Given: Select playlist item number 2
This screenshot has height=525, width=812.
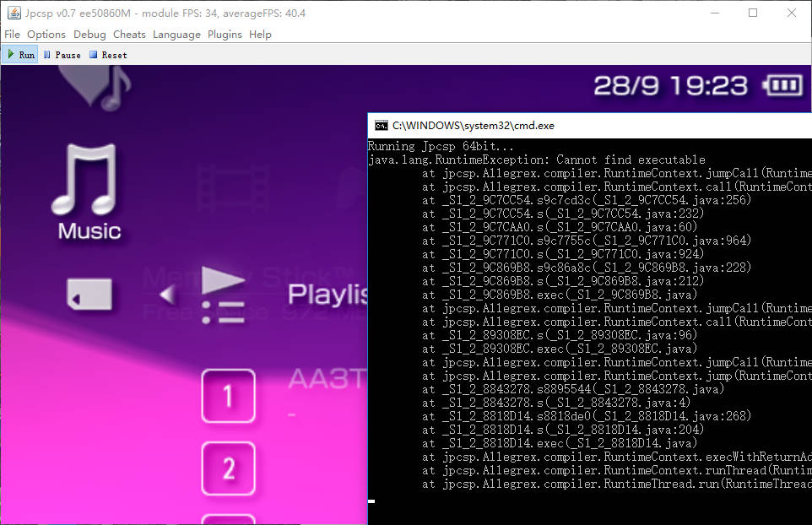Looking at the screenshot, I should coord(228,468).
